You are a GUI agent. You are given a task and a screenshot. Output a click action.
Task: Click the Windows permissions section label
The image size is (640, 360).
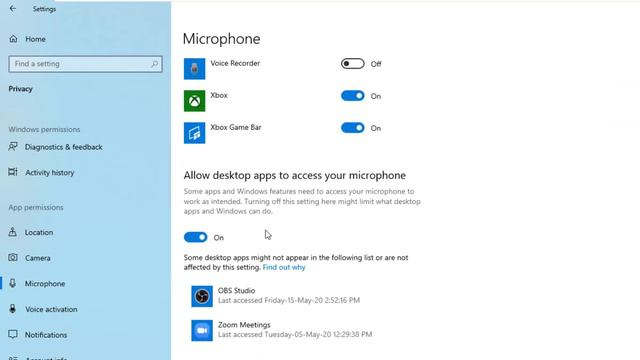44,129
